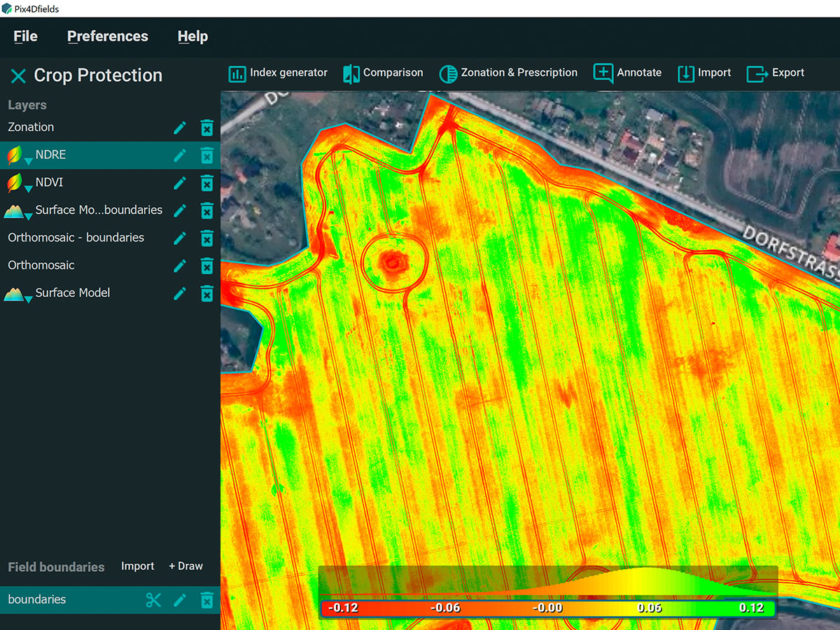
Task: Open the File menu
Action: [26, 36]
